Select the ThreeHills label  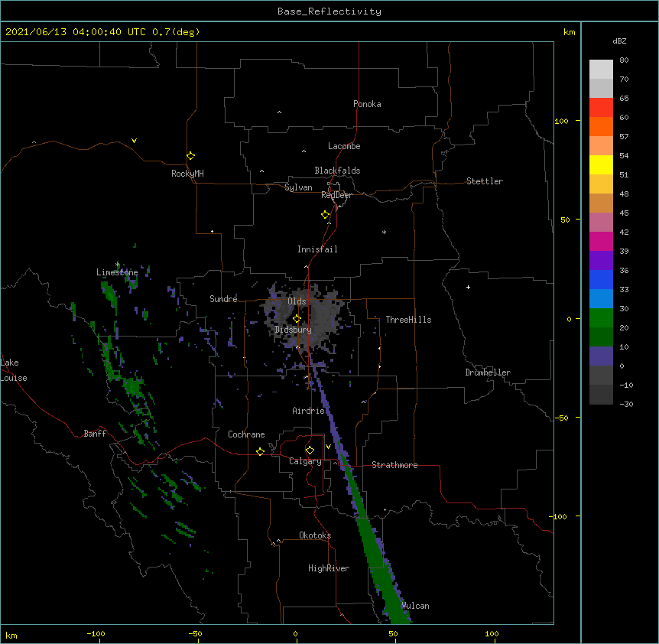[408, 320]
